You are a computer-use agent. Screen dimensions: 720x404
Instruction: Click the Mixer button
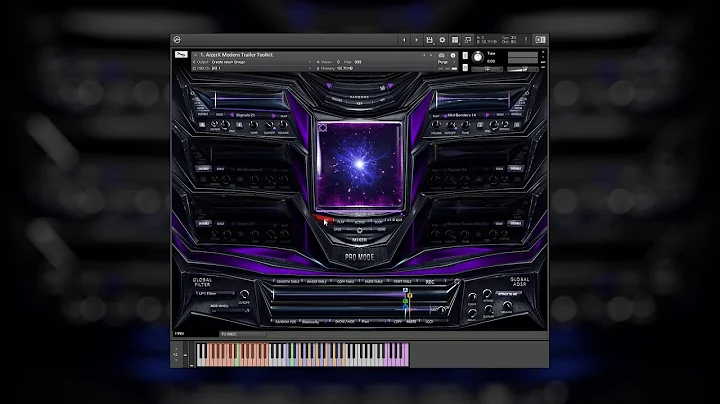pyautogui.click(x=360, y=240)
